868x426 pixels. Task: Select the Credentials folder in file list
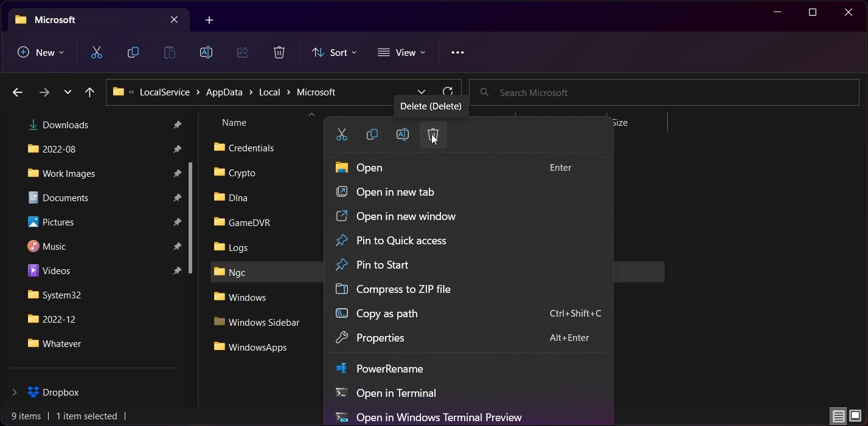tap(251, 148)
